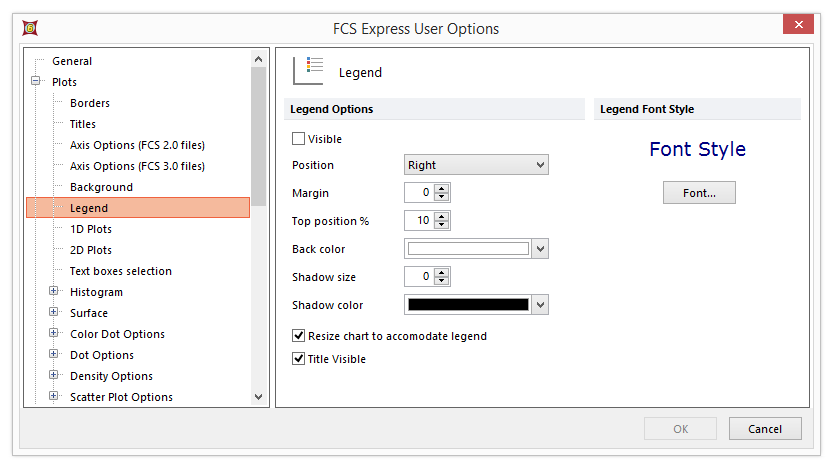Open the Position dropdown
The height and width of the screenshot is (469, 837).
[x=476, y=165]
